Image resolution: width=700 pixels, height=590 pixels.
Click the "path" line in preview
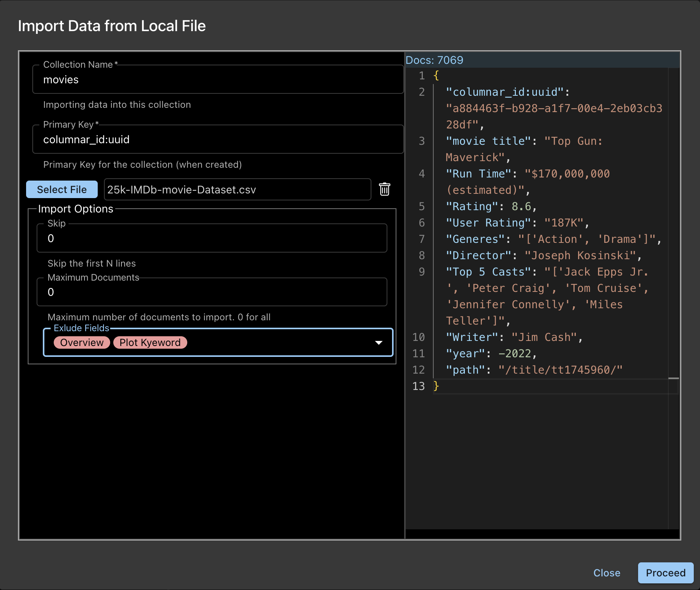click(x=534, y=370)
